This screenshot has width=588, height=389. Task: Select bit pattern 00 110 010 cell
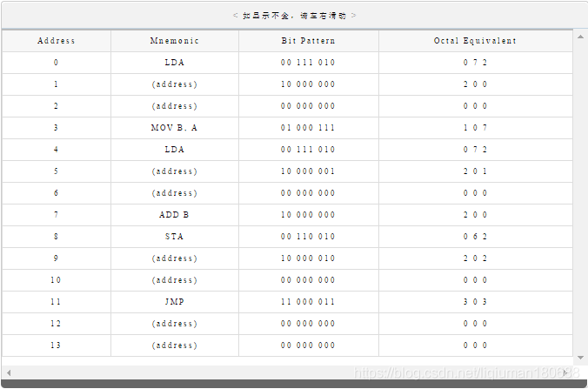pyautogui.click(x=308, y=237)
